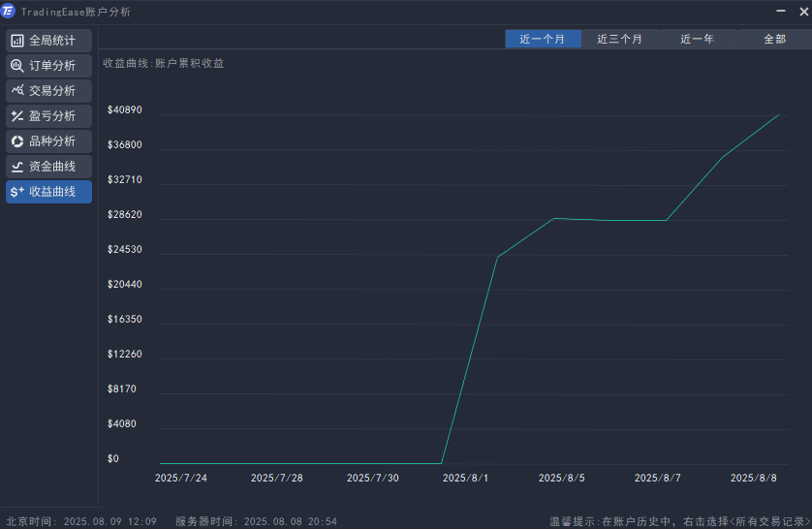The height and width of the screenshot is (529, 812).
Task: Click the trade analysis icon
Action: 17,91
